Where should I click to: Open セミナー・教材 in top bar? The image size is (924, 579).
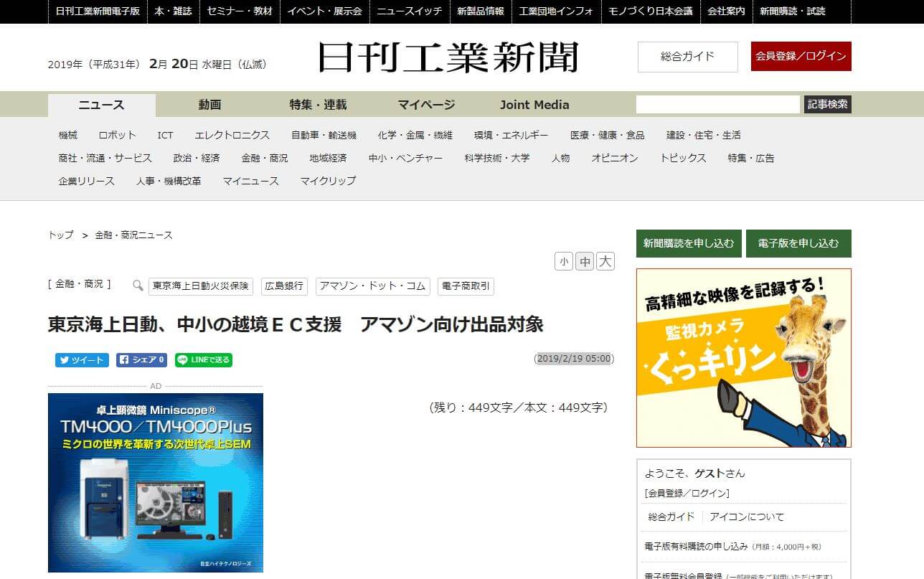pos(240,11)
